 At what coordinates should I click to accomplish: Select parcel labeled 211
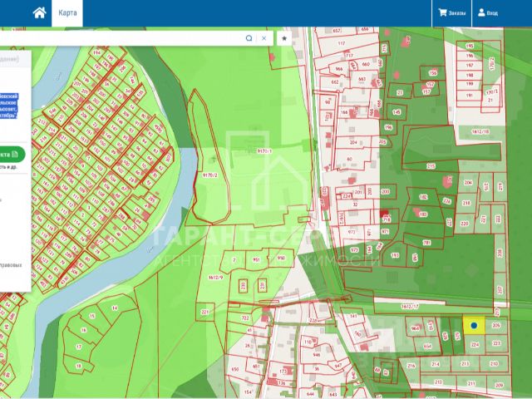471,383
